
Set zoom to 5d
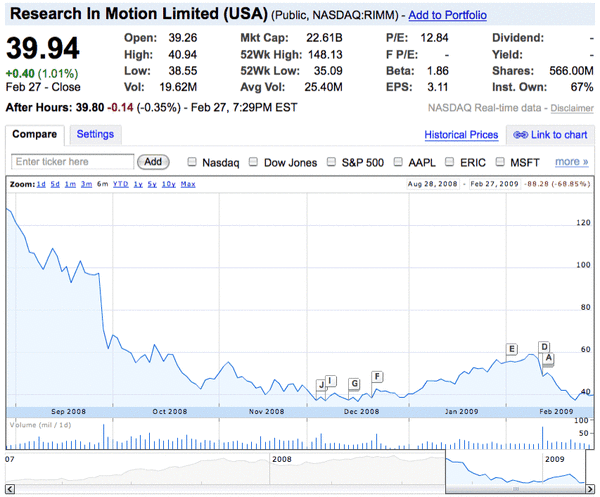[x=55, y=184]
